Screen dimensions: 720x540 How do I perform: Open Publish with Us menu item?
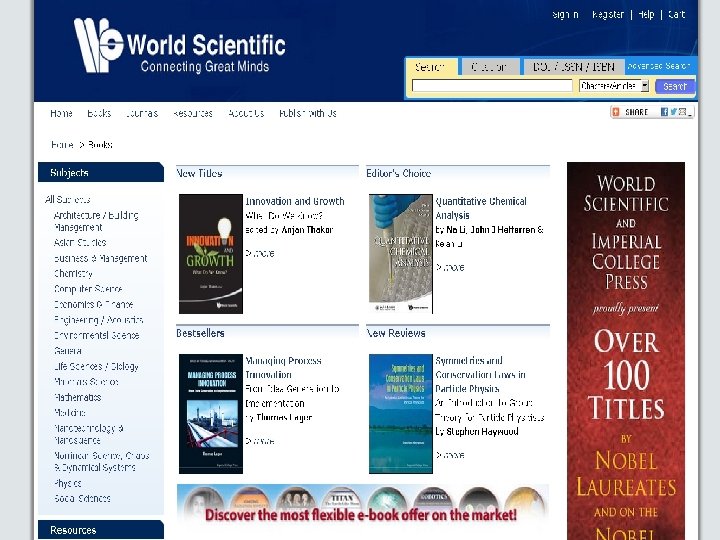click(308, 113)
